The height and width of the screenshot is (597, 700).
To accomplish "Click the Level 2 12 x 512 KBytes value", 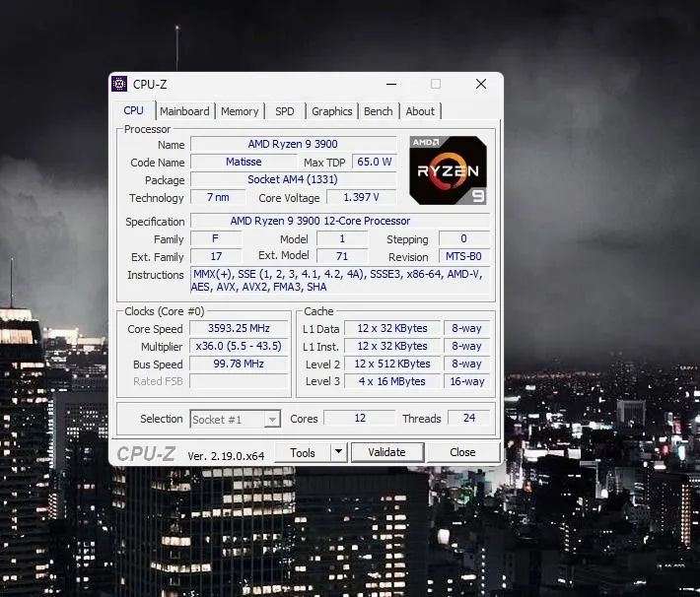I will (x=392, y=364).
